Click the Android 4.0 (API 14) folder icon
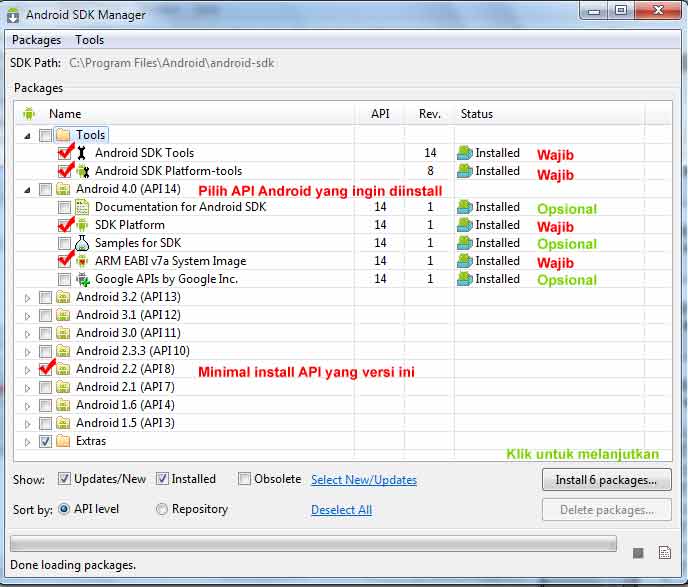The width and height of the screenshot is (688, 587). point(63,189)
